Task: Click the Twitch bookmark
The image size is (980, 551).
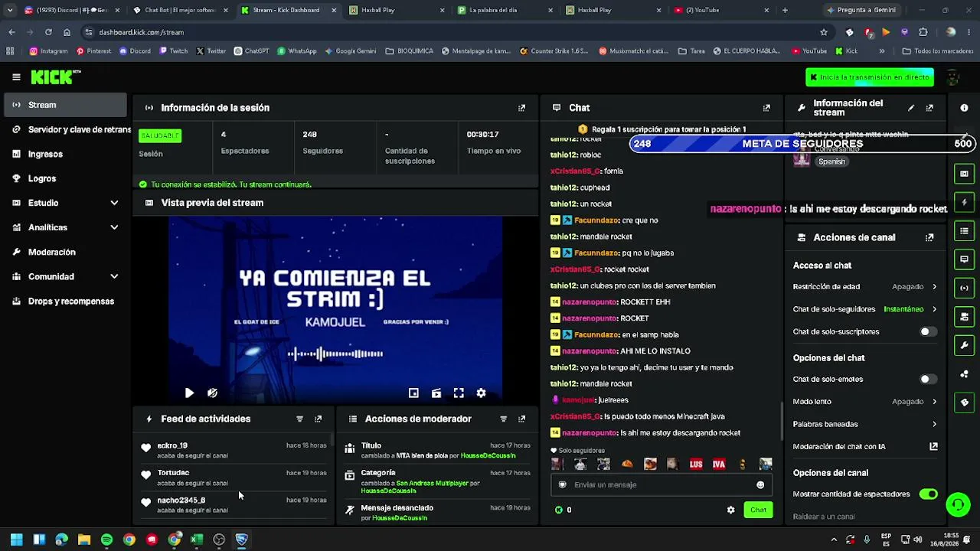Action: [x=173, y=51]
